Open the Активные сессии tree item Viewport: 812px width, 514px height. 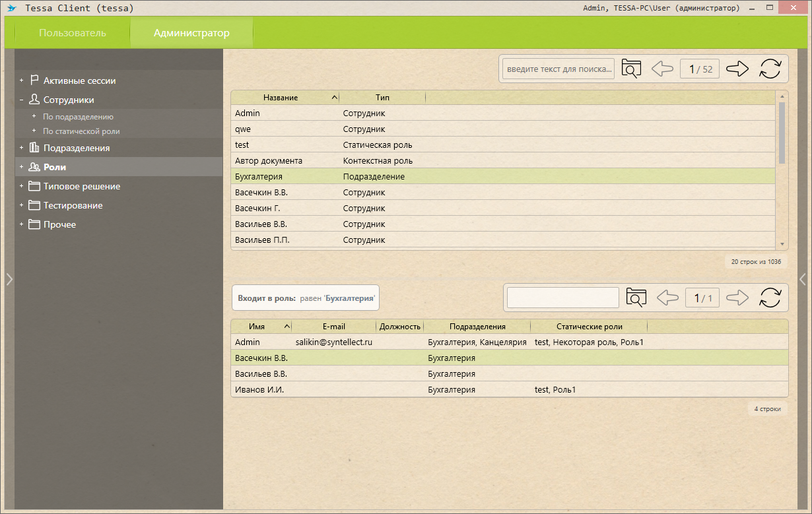(80, 80)
